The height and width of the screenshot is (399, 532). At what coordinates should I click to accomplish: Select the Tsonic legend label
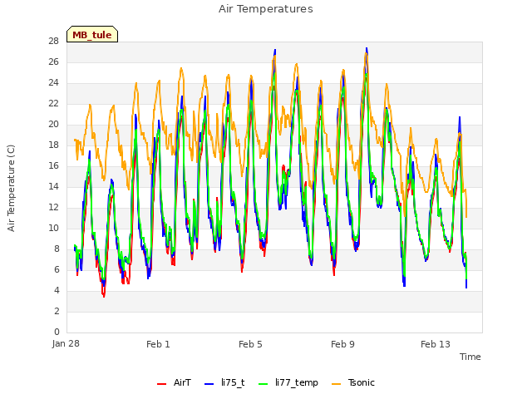[362, 382]
